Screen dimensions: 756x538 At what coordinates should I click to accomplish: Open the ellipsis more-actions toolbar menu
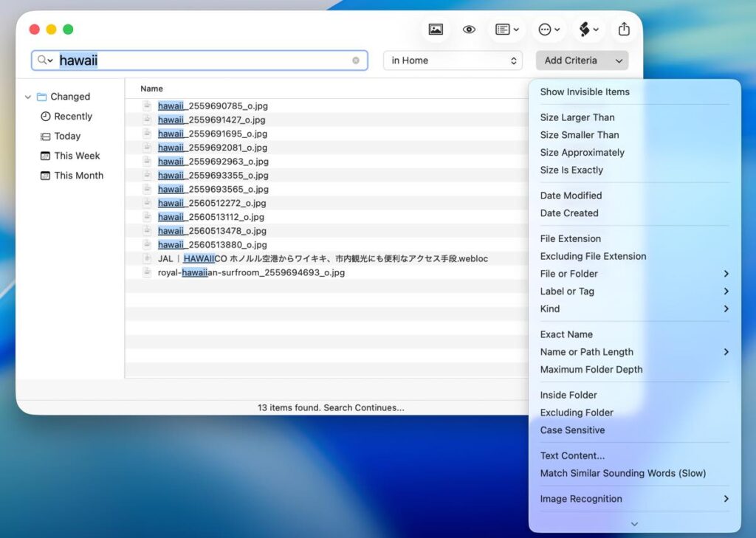[549, 30]
